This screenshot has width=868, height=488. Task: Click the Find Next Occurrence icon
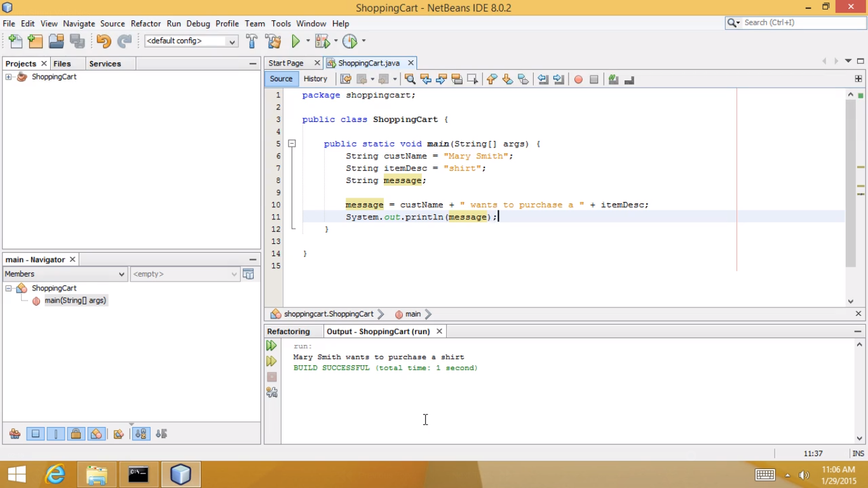pyautogui.click(x=441, y=79)
